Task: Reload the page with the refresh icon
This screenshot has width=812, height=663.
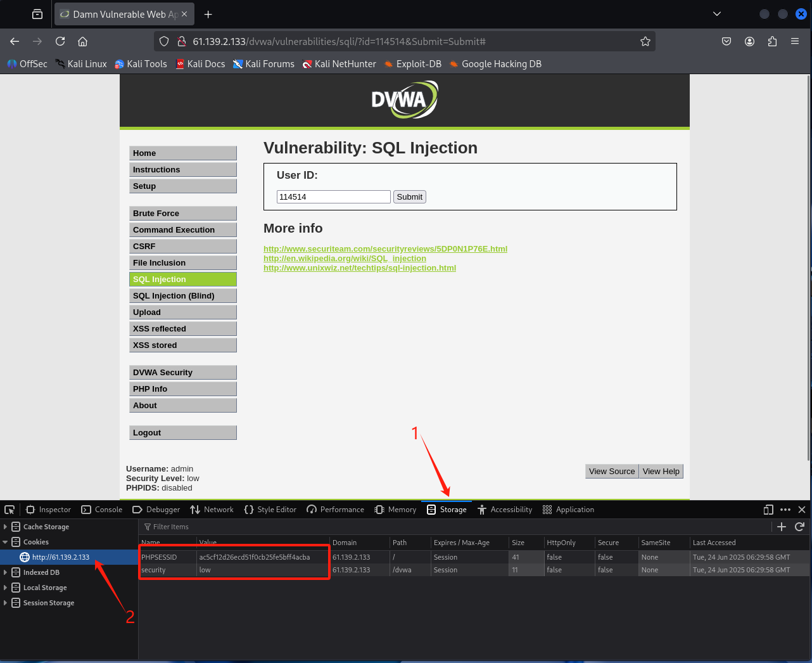Action: [60, 41]
